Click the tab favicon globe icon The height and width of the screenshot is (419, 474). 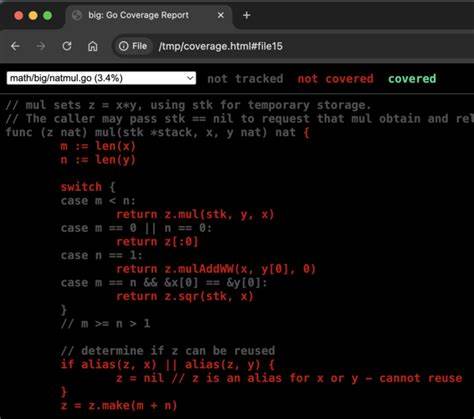[77, 15]
